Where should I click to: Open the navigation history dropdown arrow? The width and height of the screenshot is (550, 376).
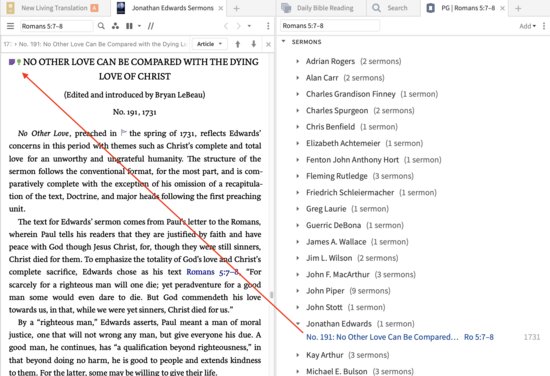(249, 26)
